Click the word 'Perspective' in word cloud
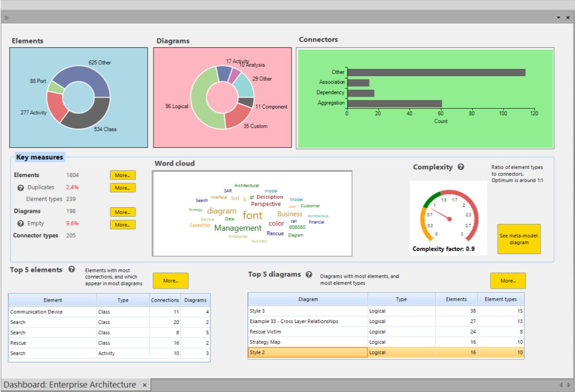Viewport: 575px width, 392px height. (x=266, y=204)
